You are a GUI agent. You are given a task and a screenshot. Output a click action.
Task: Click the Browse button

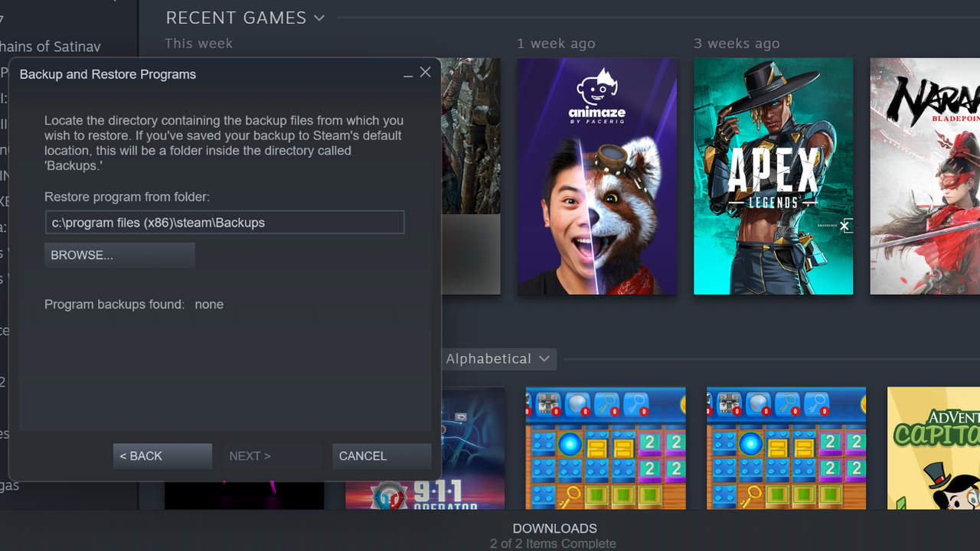pos(119,256)
